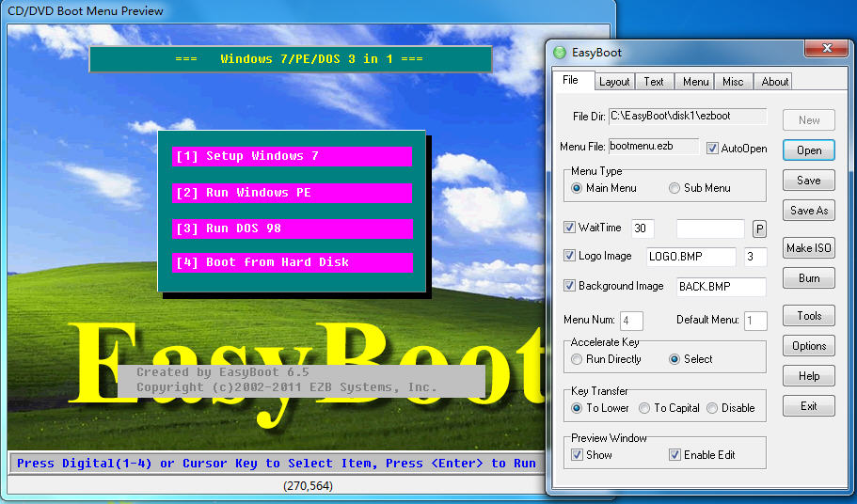Select the Setup Windows 7 menu entry
Screen dimensions: 857x504
(x=293, y=156)
